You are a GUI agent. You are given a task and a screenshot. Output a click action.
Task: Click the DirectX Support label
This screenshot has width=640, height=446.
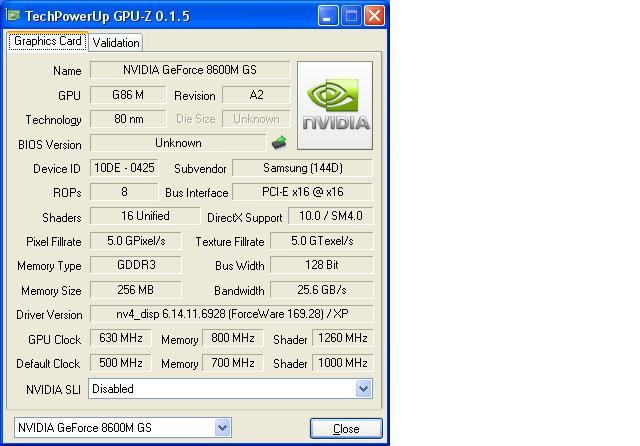tap(244, 217)
